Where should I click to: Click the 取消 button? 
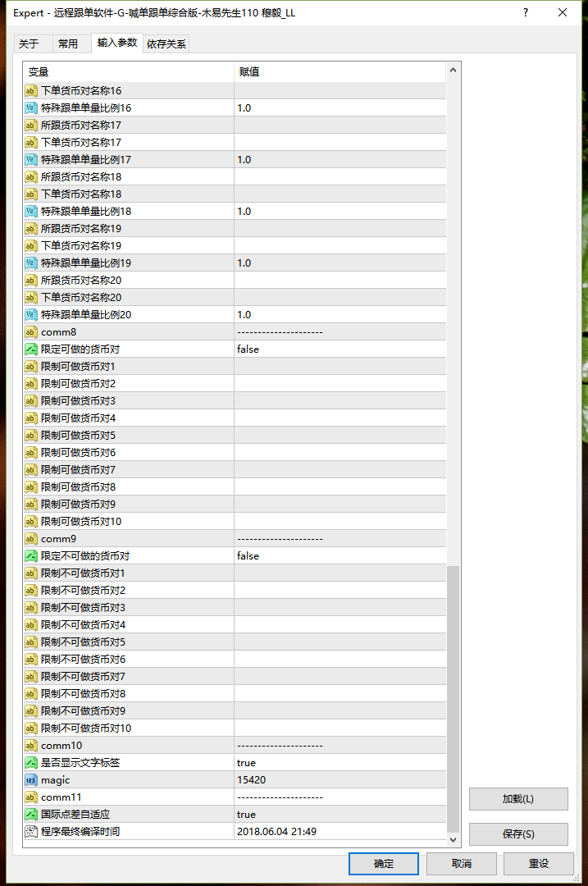(462, 863)
